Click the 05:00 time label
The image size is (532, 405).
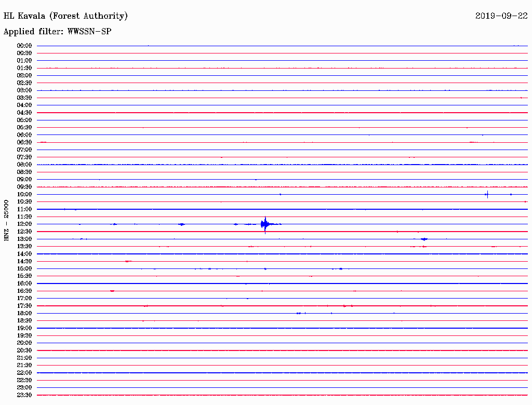pos(24,120)
